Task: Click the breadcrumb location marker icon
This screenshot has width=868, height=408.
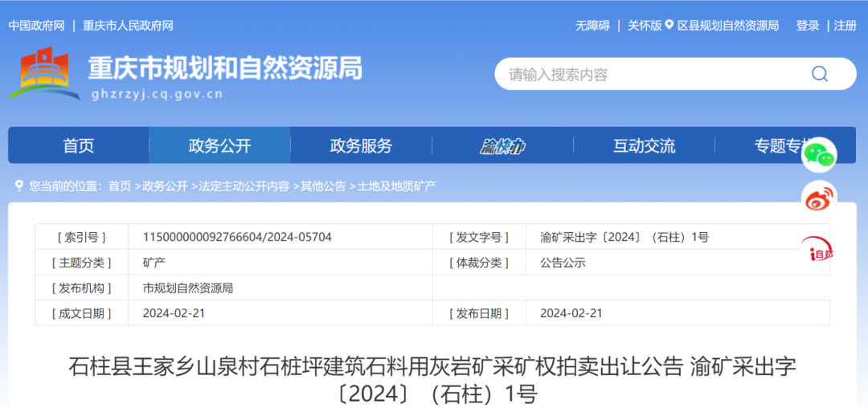Action: [18, 186]
